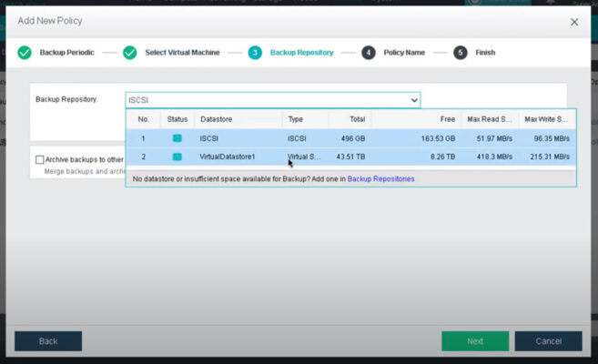598x364 pixels.
Task: Jump to Finish step label
Action: coord(485,53)
